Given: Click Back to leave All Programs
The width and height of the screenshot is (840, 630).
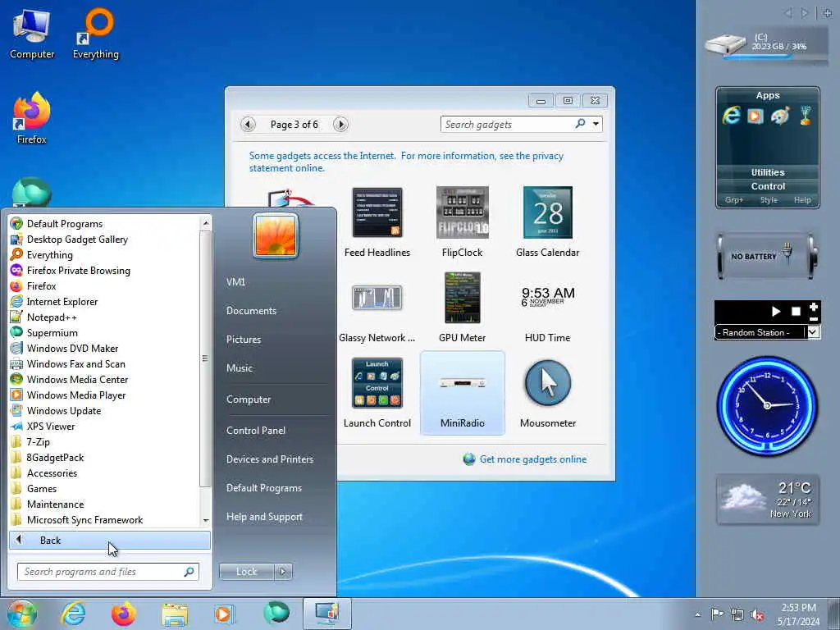Looking at the screenshot, I should pos(110,540).
